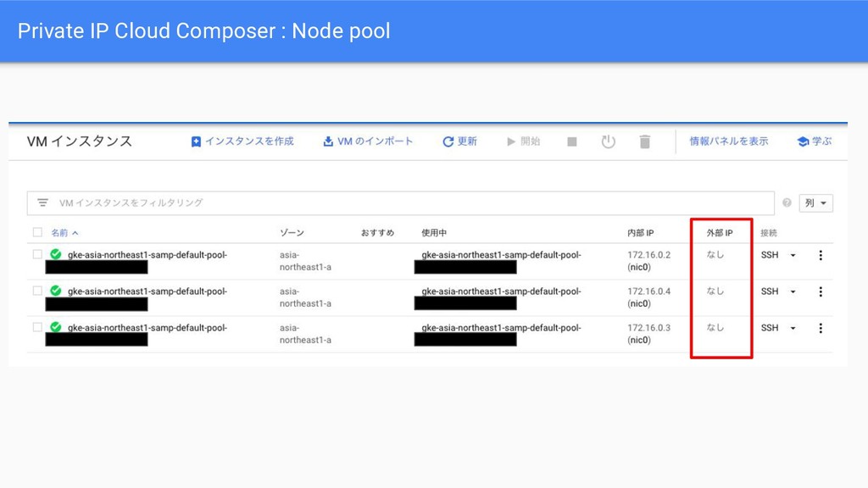This screenshot has width=868, height=488.
Task: Click VM インスタンス page title
Action: [x=80, y=141]
